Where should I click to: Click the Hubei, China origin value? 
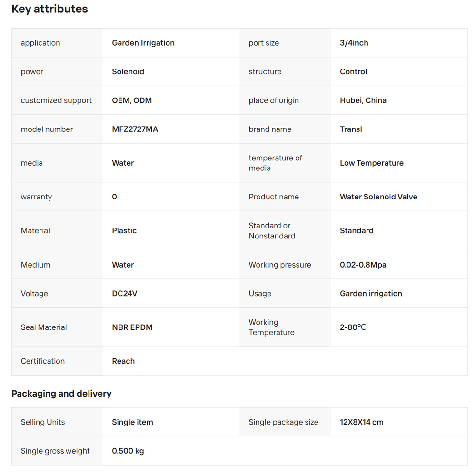tap(363, 100)
